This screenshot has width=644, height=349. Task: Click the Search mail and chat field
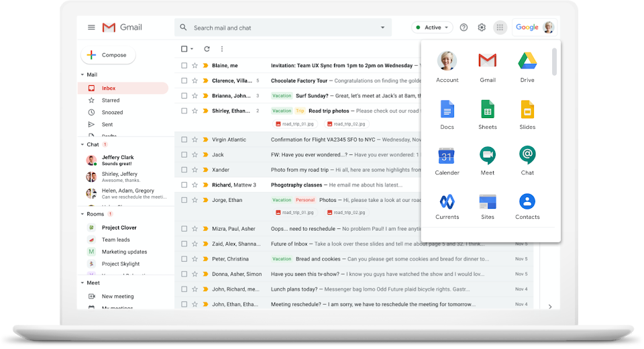click(x=283, y=28)
